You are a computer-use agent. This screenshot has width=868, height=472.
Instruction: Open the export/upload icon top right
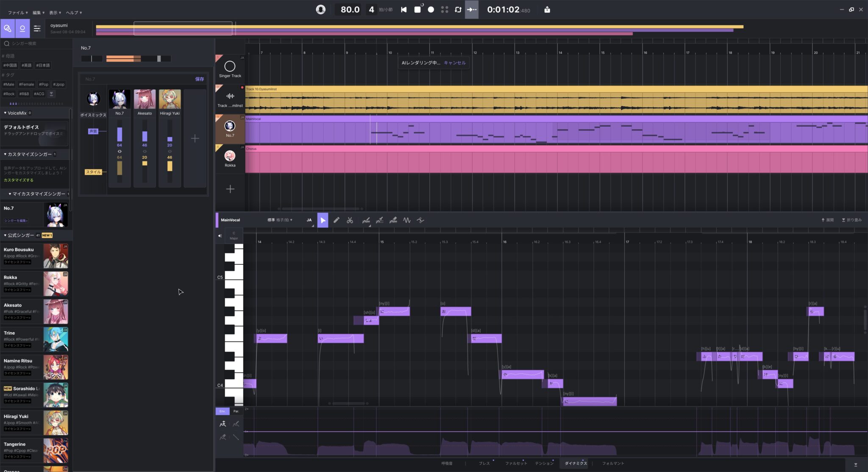click(547, 9)
